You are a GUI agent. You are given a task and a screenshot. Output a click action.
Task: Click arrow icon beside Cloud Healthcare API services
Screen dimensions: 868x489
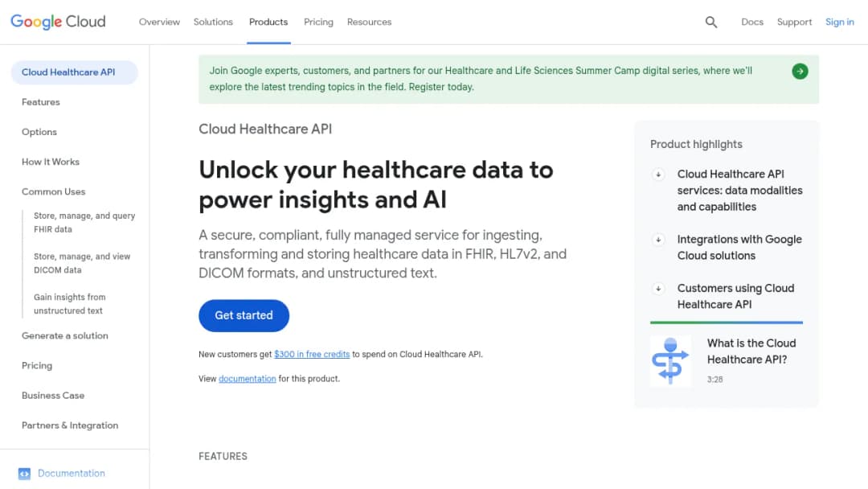(658, 175)
